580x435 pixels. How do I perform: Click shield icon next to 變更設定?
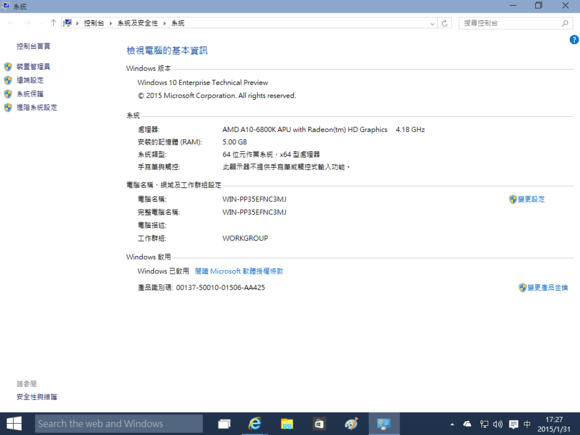pyautogui.click(x=513, y=199)
